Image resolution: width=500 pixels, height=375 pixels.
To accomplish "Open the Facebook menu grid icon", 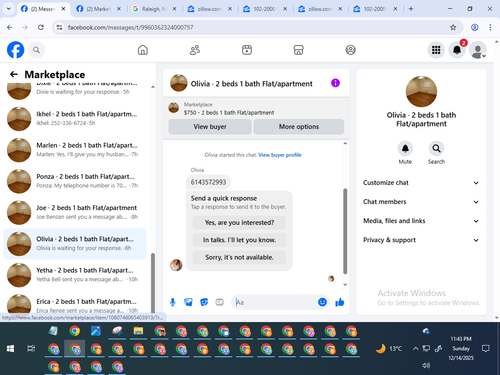I will [436, 50].
